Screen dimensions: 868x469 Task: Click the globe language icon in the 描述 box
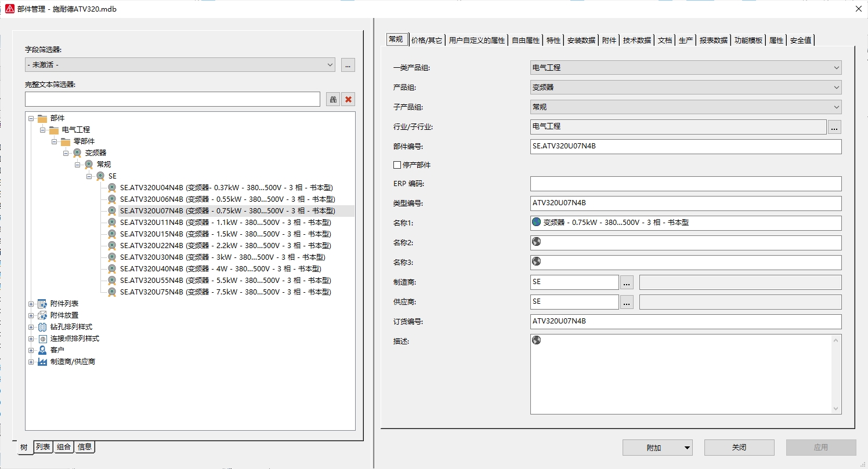click(x=536, y=340)
